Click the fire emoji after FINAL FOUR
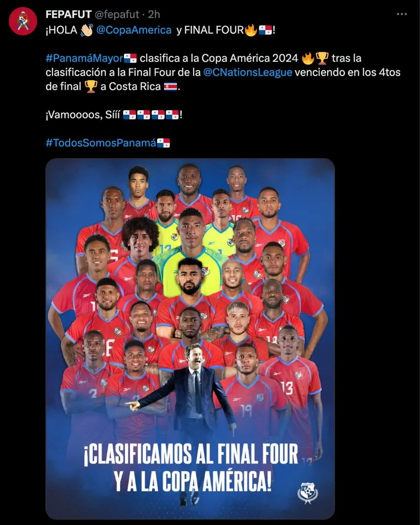The image size is (420, 525). (x=251, y=30)
